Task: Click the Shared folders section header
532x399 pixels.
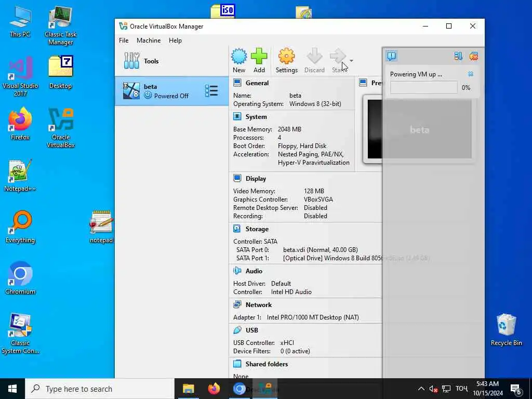Action: point(267,364)
